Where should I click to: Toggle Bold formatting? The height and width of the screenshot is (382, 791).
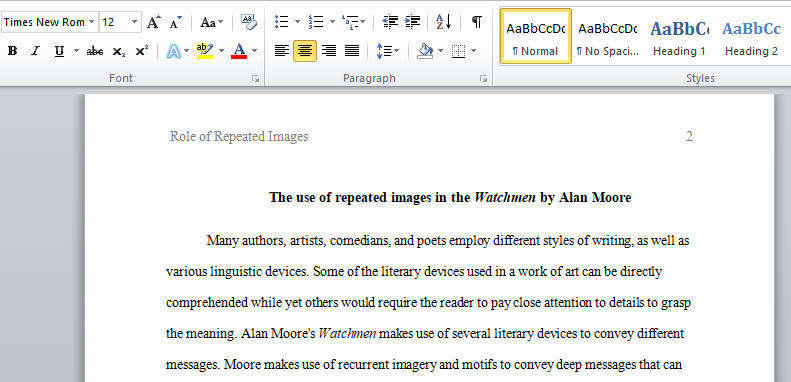tap(13, 51)
